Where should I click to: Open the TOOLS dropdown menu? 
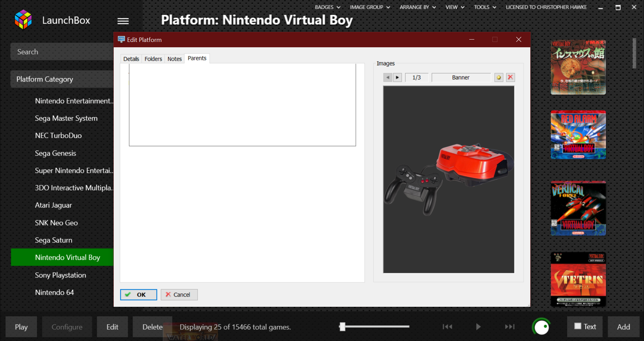[x=485, y=7]
